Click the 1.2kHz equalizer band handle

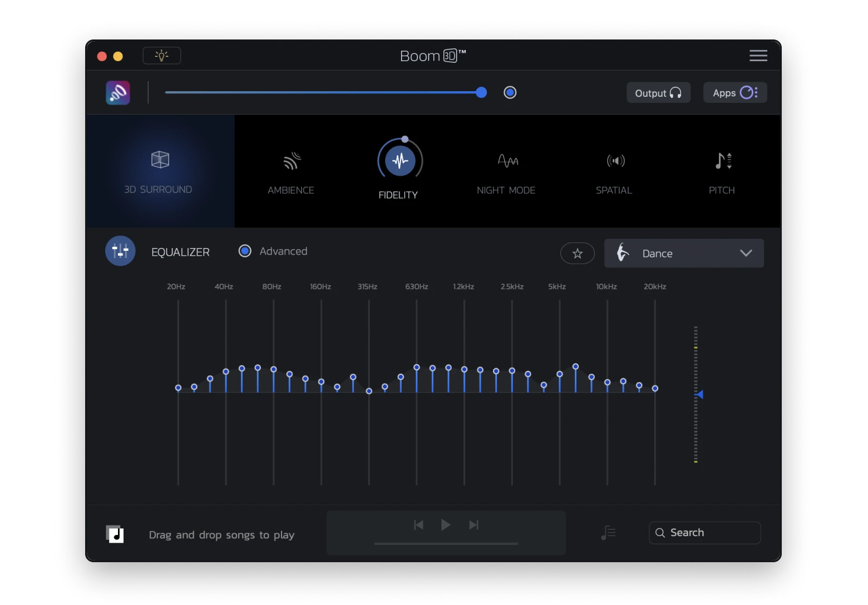click(464, 369)
